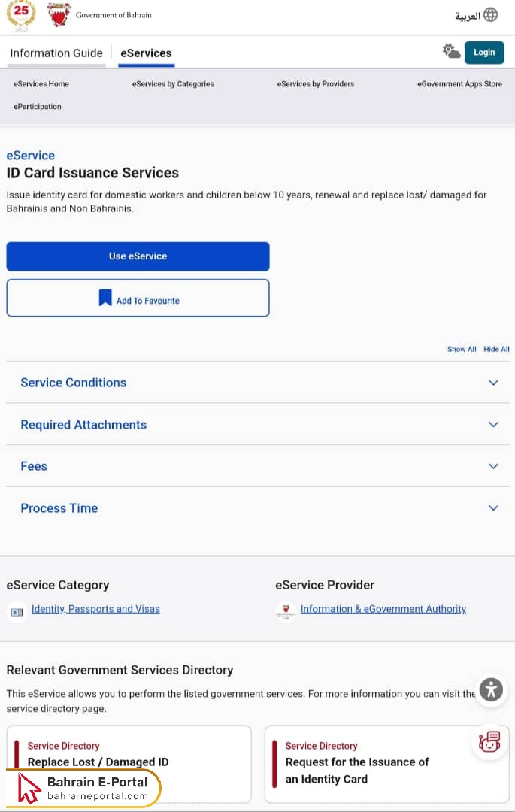The height and width of the screenshot is (812, 515).
Task: Open the chatbot assistant icon
Action: point(489,741)
